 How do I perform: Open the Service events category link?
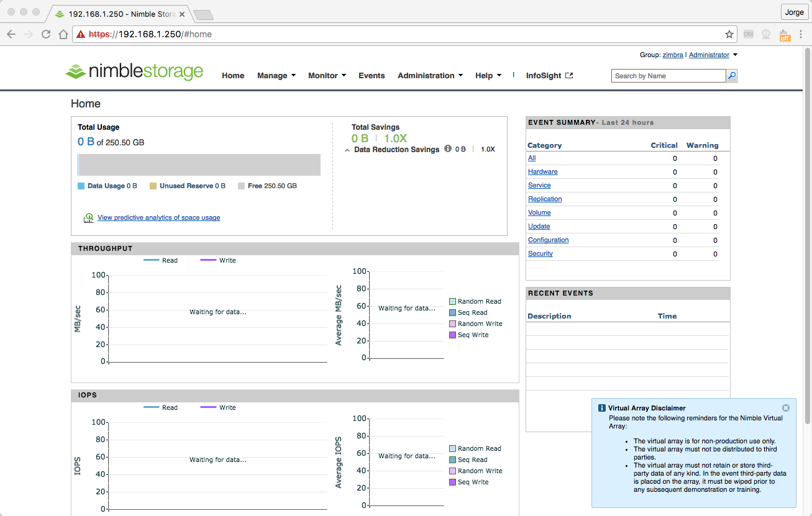pyautogui.click(x=539, y=186)
